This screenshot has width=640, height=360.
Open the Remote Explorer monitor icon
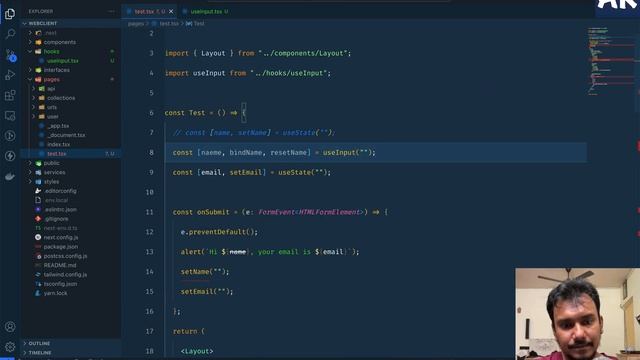(x=10, y=116)
